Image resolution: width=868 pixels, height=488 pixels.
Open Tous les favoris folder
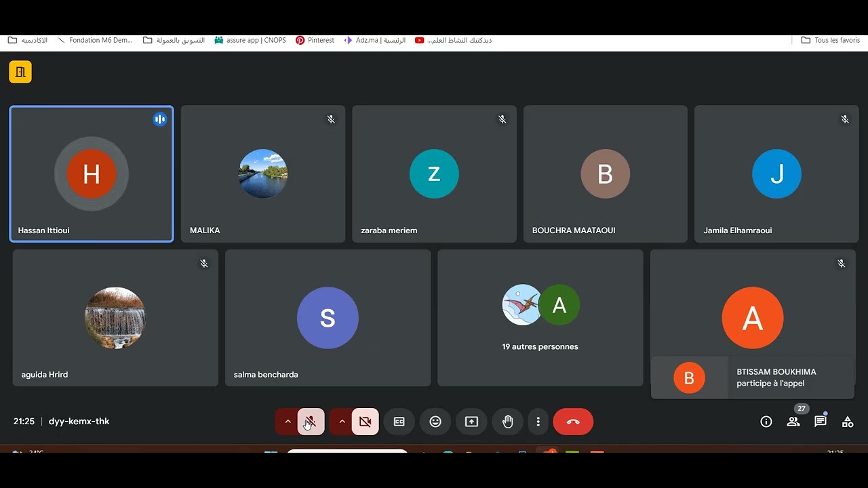(x=831, y=41)
